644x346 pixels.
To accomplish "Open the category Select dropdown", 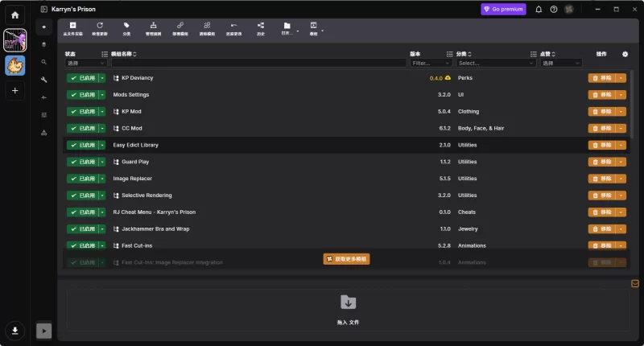I will coord(496,64).
